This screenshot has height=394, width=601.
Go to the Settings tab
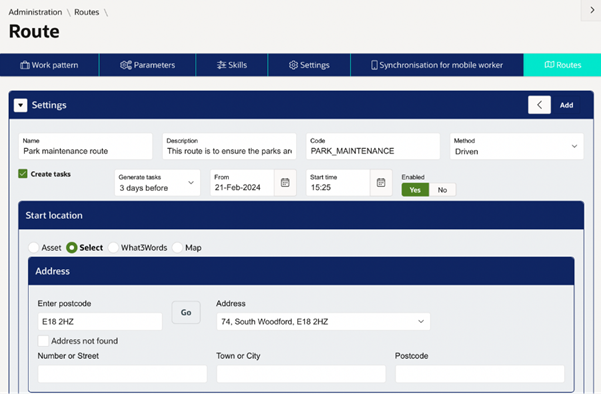tap(309, 65)
